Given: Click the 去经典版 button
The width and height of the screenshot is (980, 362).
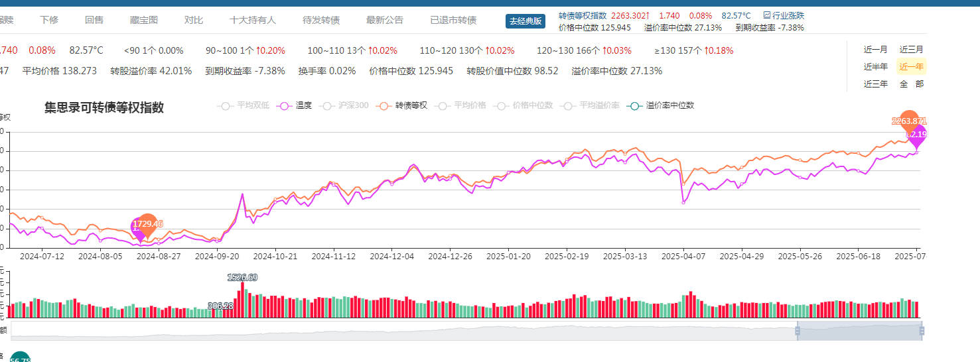Looking at the screenshot, I should pyautogui.click(x=525, y=21).
